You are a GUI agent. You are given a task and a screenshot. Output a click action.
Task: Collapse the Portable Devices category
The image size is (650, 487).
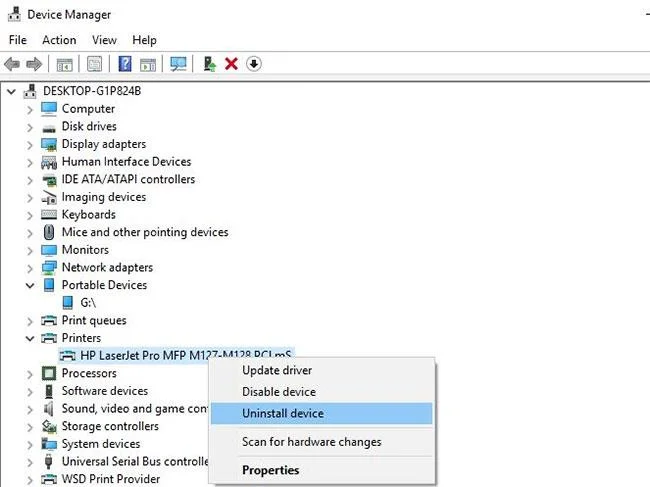point(30,285)
